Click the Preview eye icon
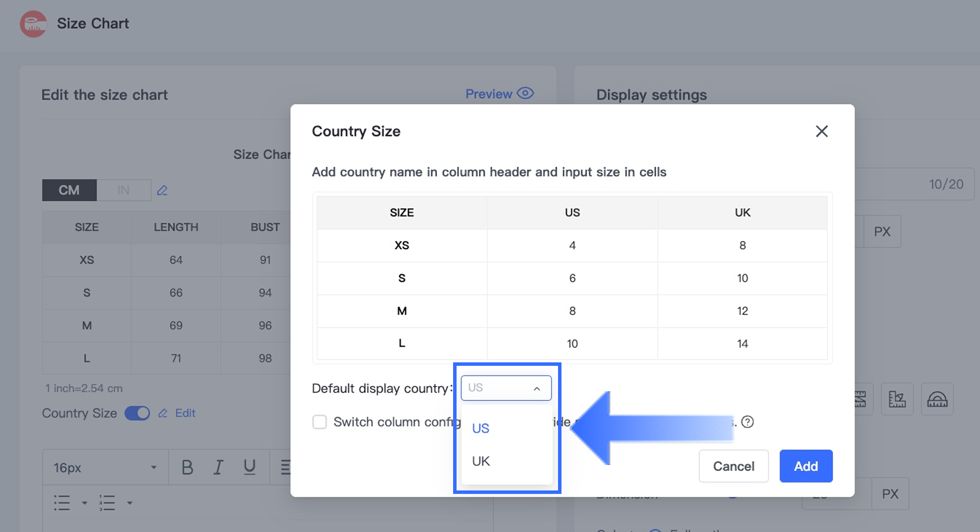Image resolution: width=980 pixels, height=532 pixels. (525, 93)
